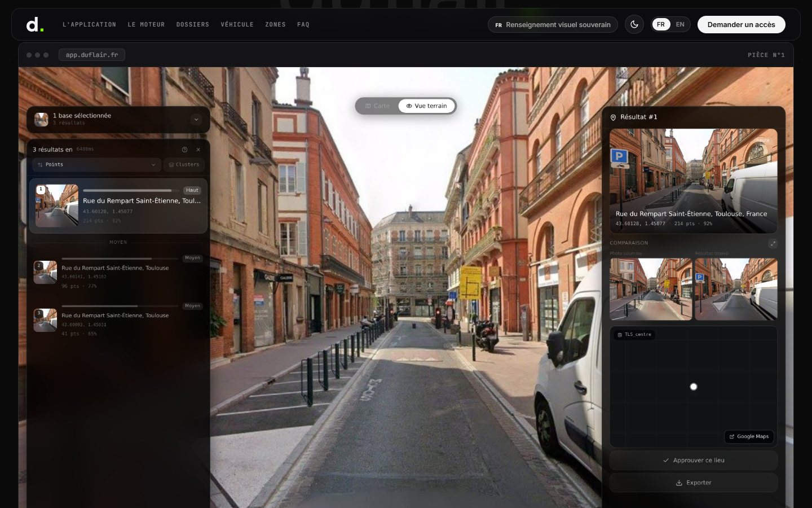Open the Résultat #1 main preview image
Screen dimensions: 812x508
(694, 181)
